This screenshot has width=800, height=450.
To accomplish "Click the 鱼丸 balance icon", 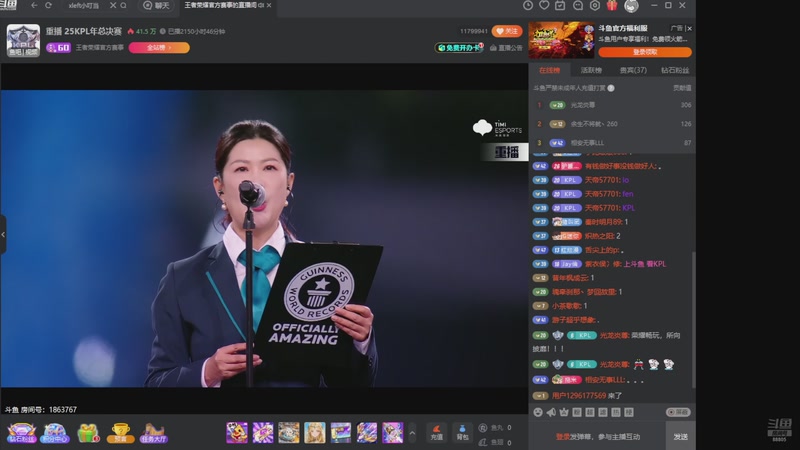I will pyautogui.click(x=483, y=428).
